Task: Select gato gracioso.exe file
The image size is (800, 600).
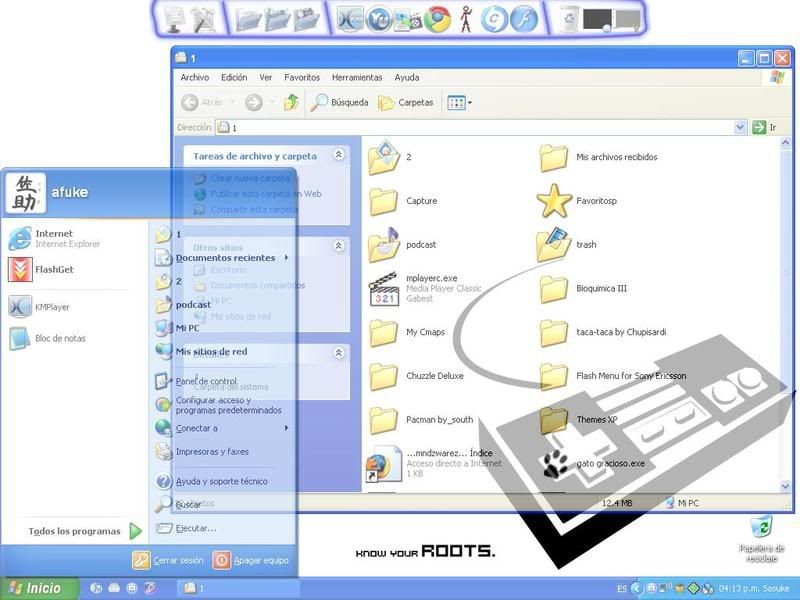Action: point(593,464)
